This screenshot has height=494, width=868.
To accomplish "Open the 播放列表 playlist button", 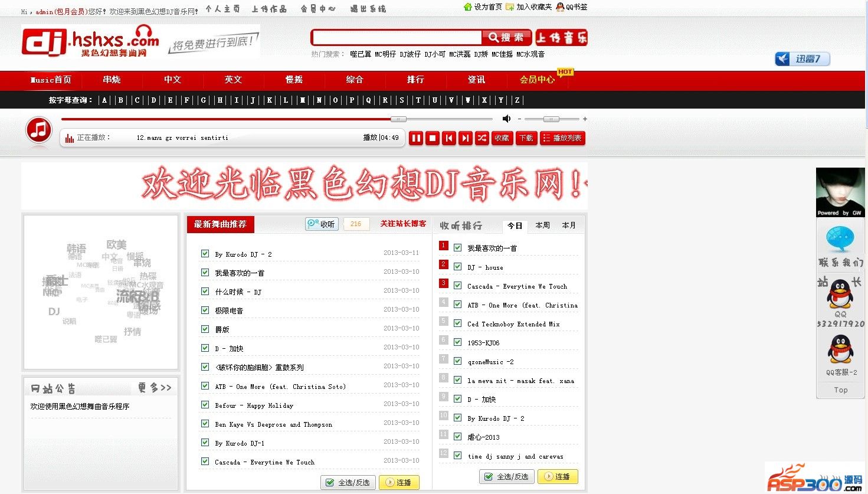I will tap(562, 138).
